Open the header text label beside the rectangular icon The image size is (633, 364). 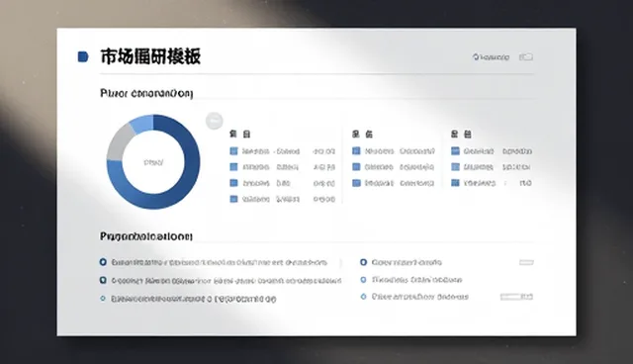tap(491, 57)
